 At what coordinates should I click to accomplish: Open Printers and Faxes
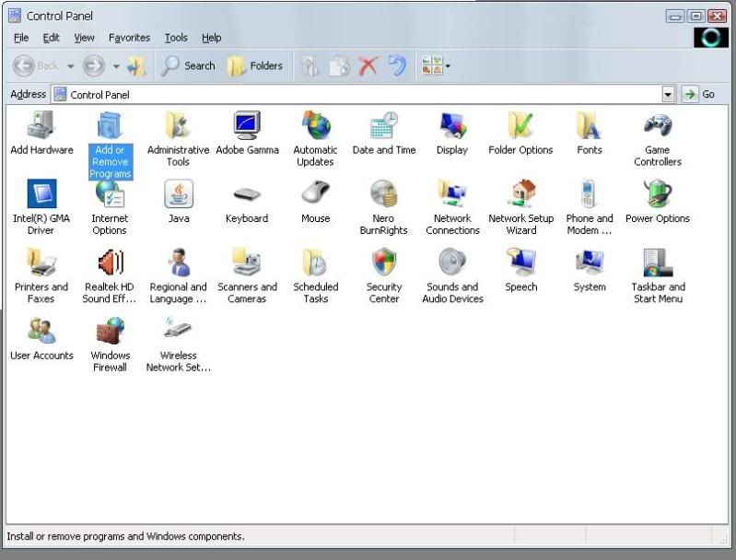coord(41,264)
